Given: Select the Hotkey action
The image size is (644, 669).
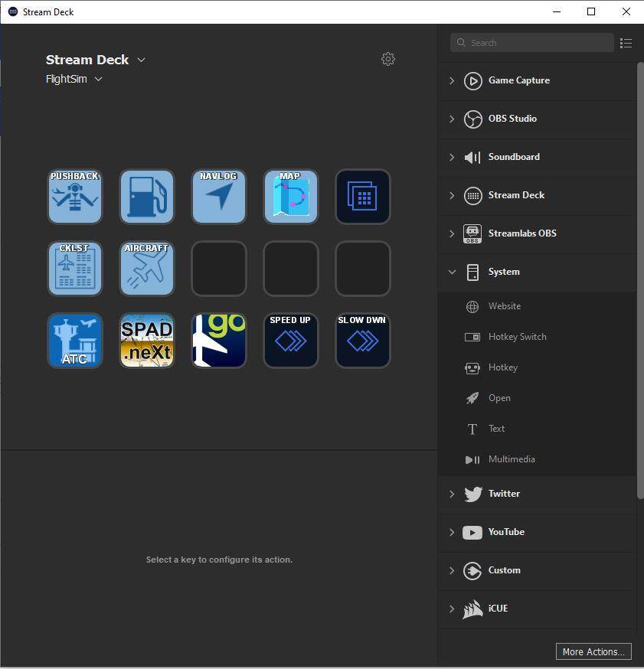Looking at the screenshot, I should (502, 367).
